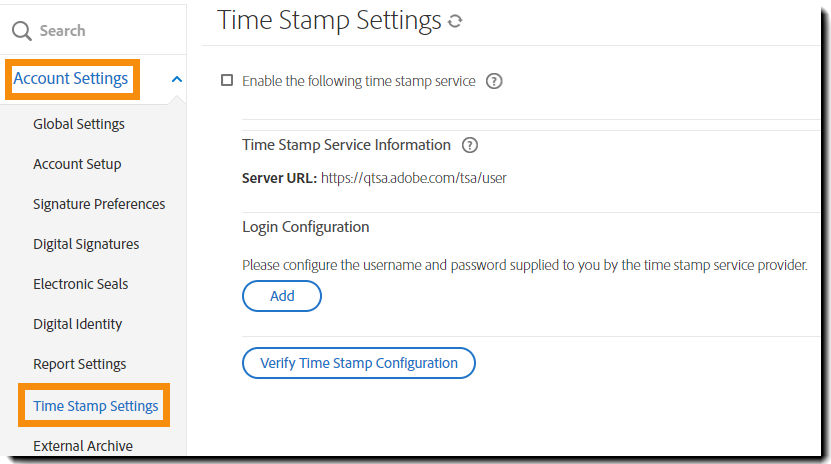
Task: Open Digital Identity settings
Action: click(78, 324)
